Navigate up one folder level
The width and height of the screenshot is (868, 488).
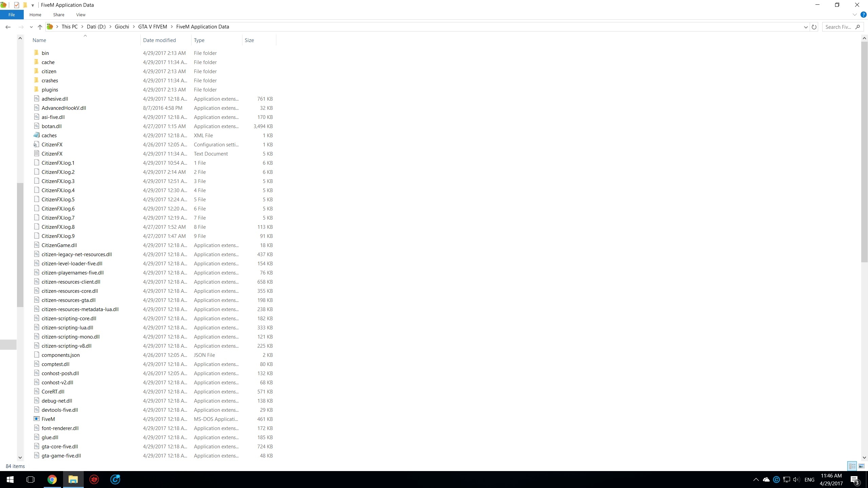click(x=40, y=27)
